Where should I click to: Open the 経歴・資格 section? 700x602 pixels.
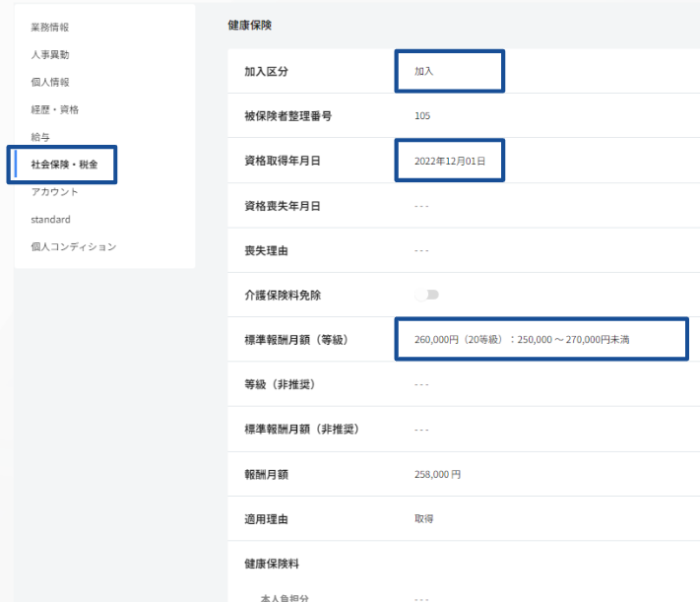[x=54, y=109]
